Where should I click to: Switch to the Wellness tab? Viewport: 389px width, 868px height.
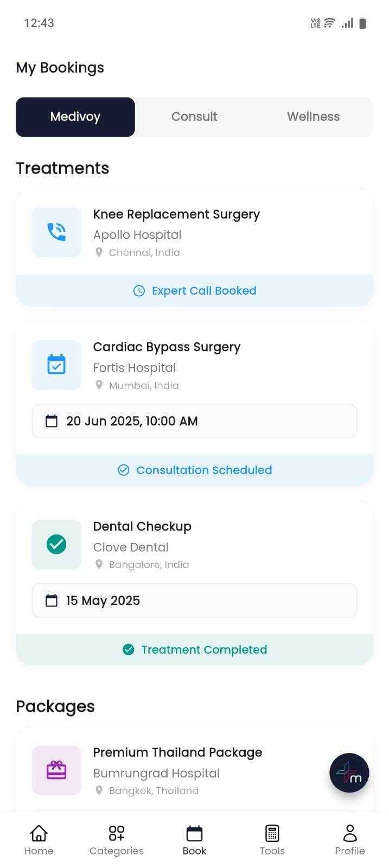(313, 117)
